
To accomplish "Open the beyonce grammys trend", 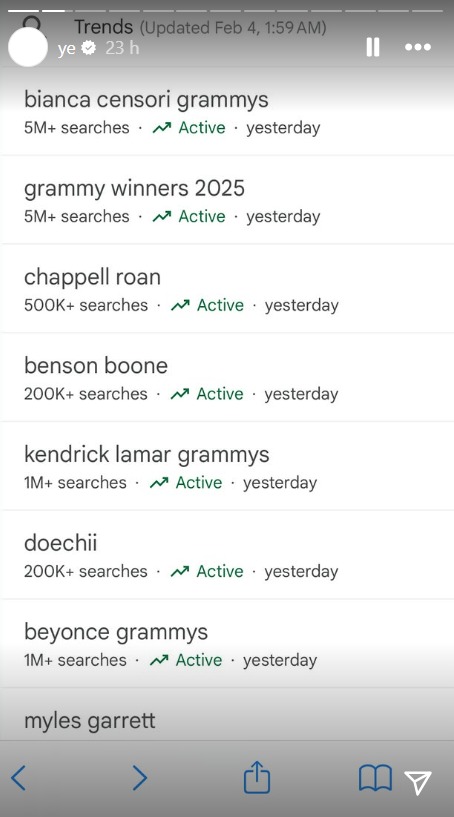I will (x=227, y=643).
